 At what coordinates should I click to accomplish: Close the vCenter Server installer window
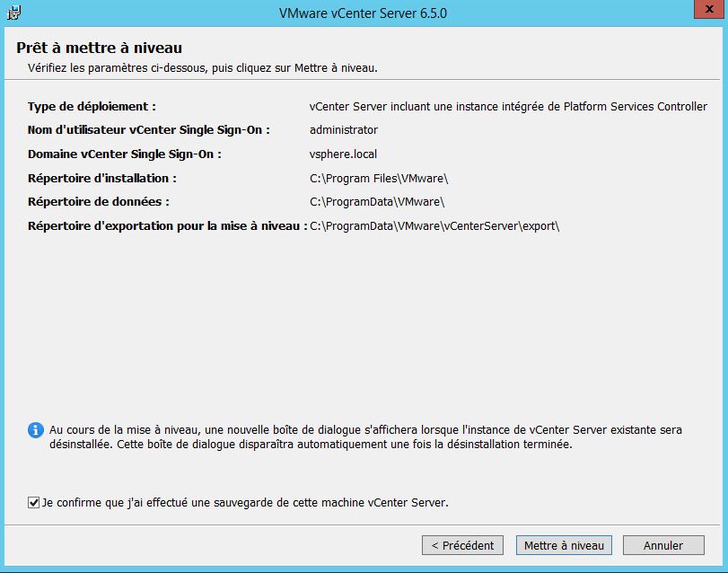tap(709, 9)
